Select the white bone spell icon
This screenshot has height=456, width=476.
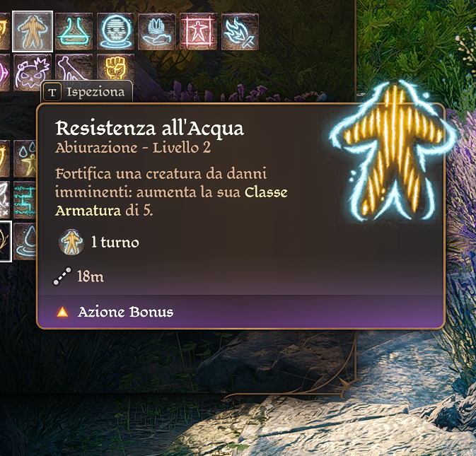(74, 69)
